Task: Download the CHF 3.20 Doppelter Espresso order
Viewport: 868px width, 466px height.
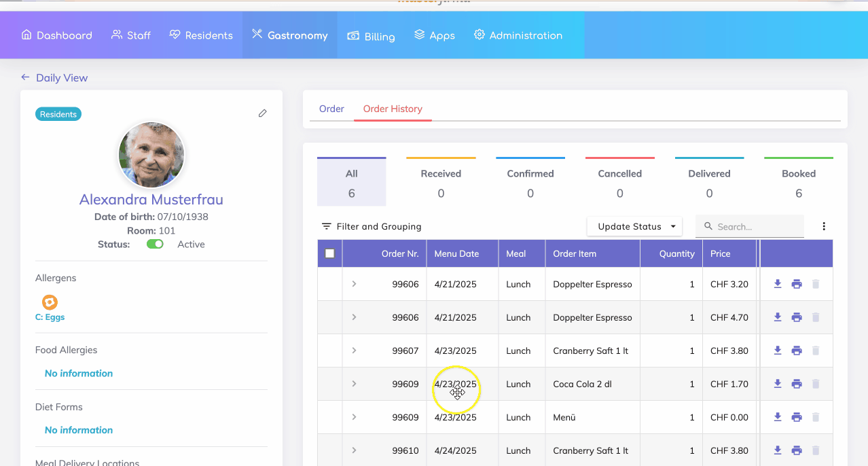Action: (778, 284)
